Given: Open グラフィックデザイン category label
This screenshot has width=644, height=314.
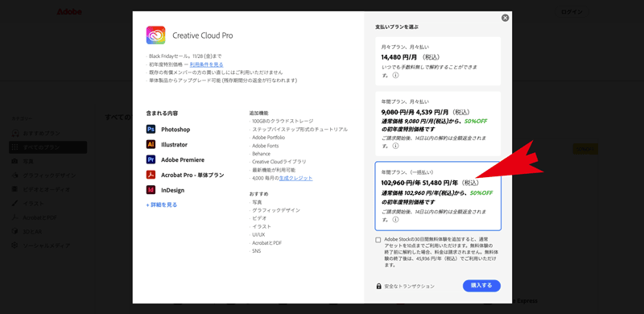Looking at the screenshot, I should 49,176.
